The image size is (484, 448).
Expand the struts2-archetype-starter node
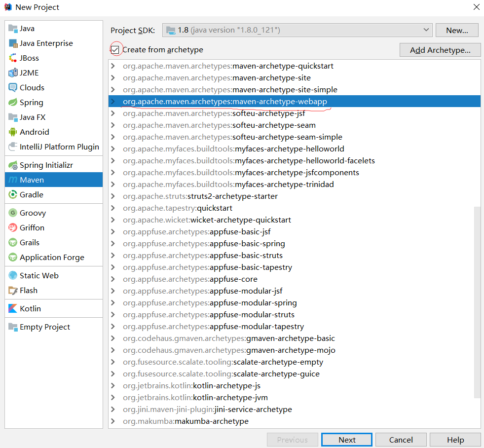tap(113, 196)
